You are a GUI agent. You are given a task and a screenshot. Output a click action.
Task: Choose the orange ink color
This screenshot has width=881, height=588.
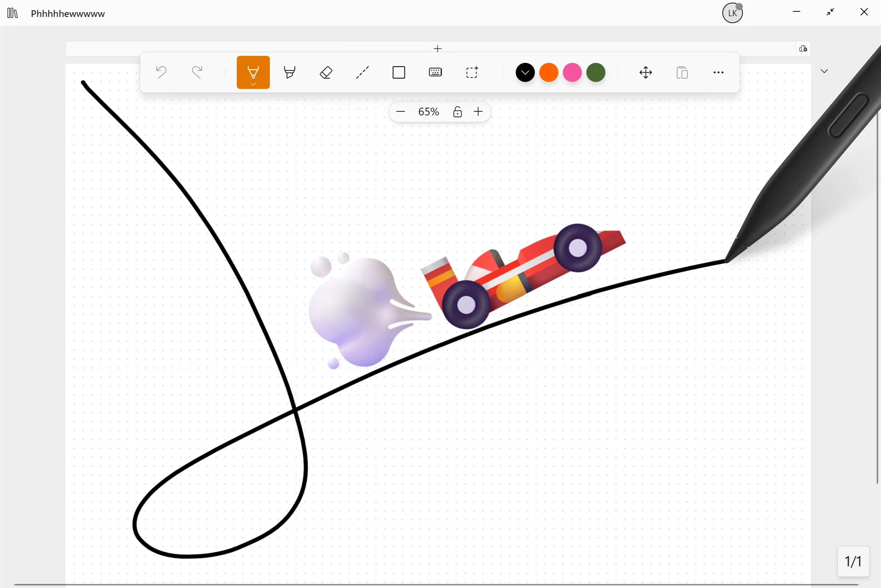pyautogui.click(x=549, y=72)
